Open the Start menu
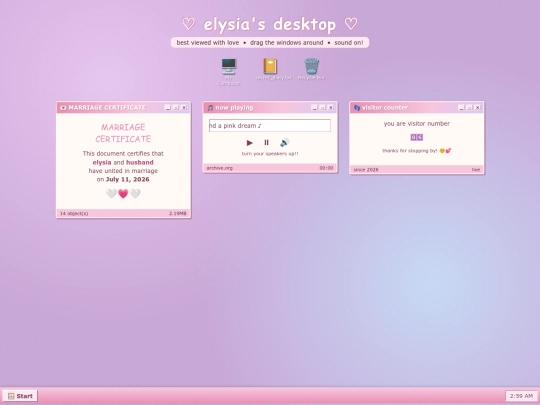 (20, 396)
